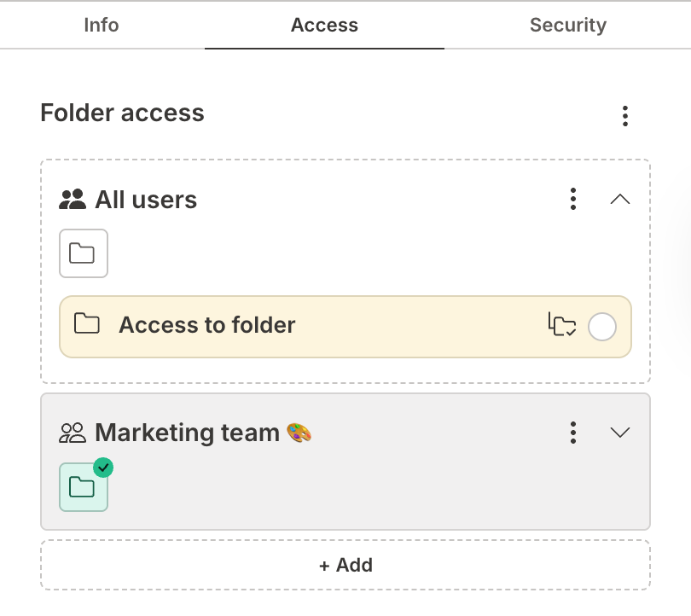
Task: Click the green folder permission icon
Action: point(83,487)
